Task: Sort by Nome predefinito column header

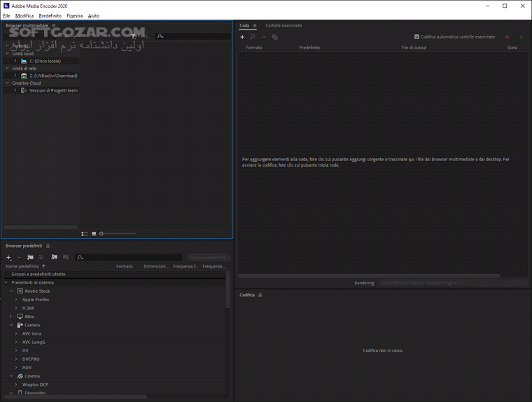Action: pos(22,266)
